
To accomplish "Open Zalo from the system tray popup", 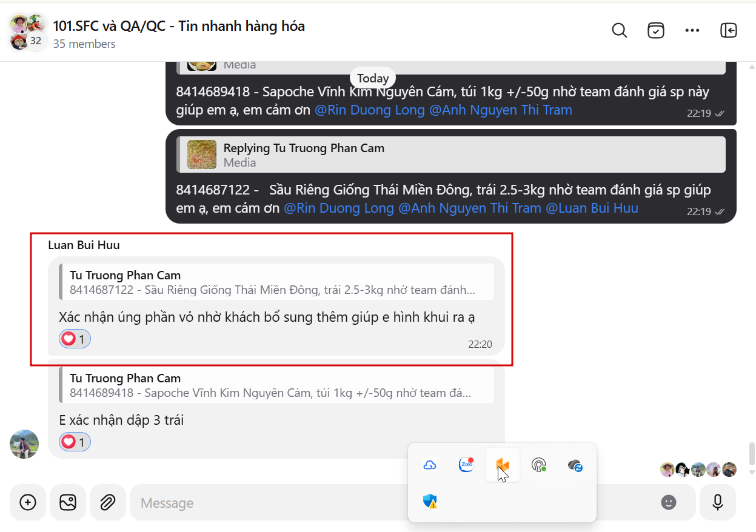I will coord(466,465).
